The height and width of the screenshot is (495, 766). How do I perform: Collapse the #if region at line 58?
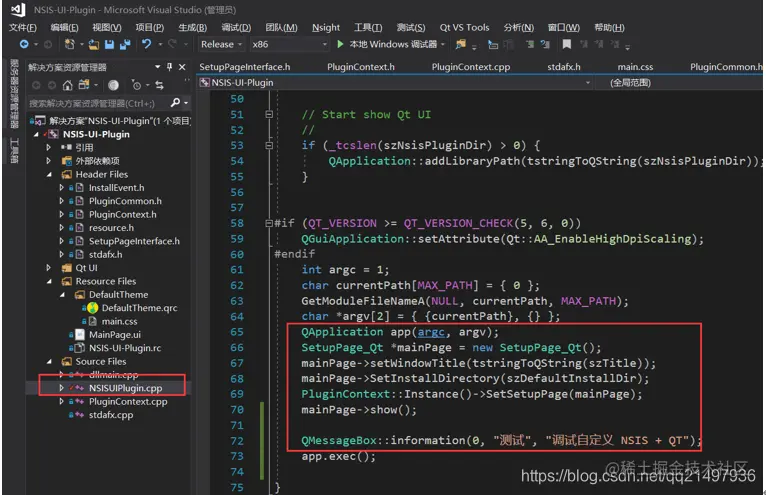[269, 223]
